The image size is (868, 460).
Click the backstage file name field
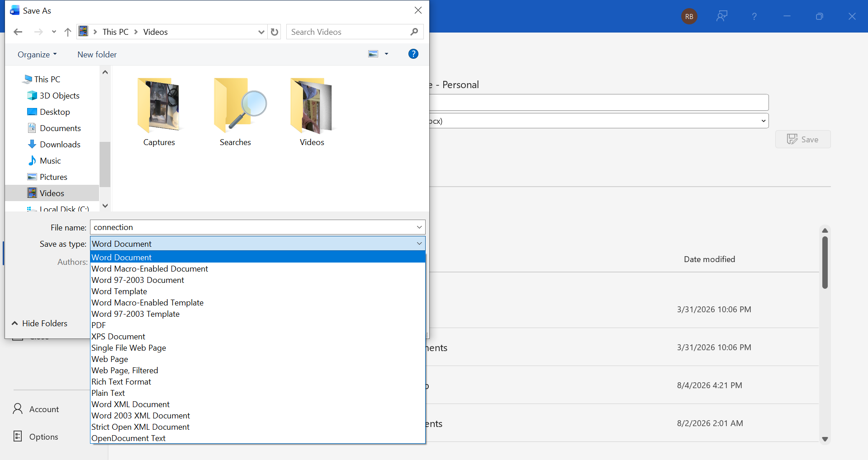coord(599,102)
